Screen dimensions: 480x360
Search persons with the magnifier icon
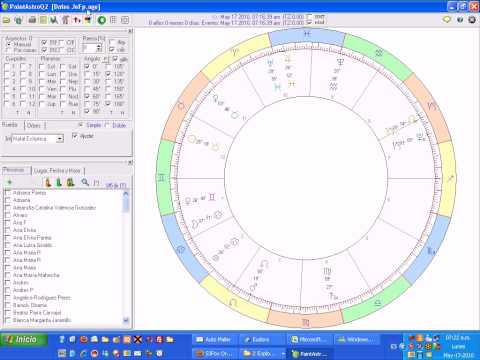pos(85,182)
